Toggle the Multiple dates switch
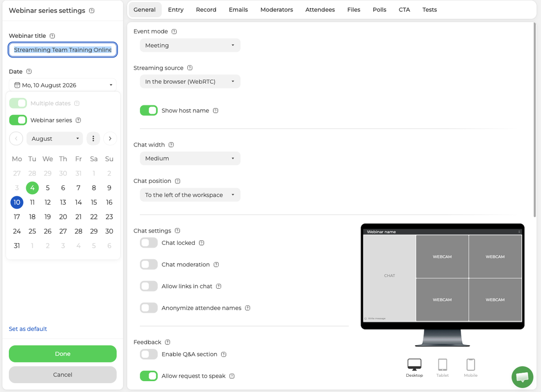Image resolution: width=541 pixels, height=392 pixels. pyautogui.click(x=18, y=103)
